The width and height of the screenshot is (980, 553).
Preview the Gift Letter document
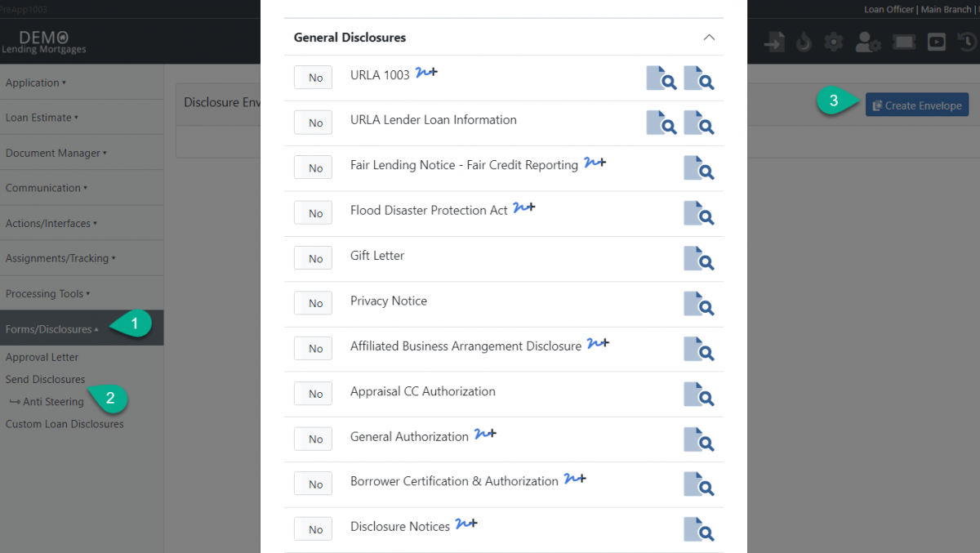[x=698, y=258]
